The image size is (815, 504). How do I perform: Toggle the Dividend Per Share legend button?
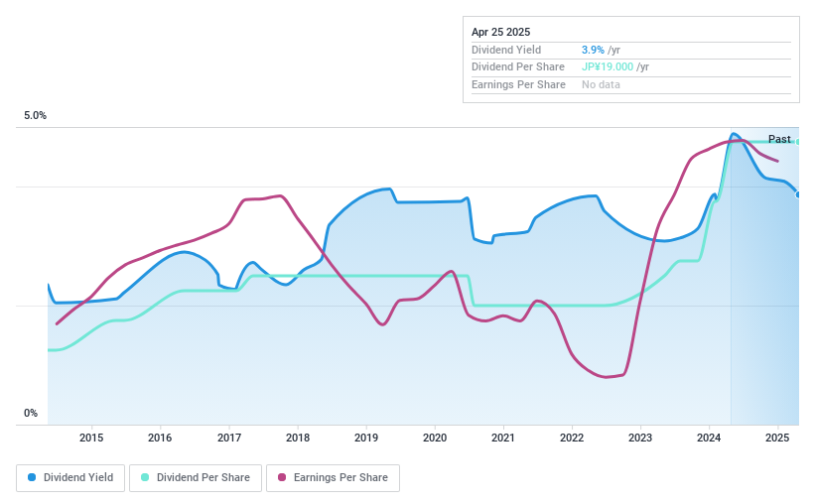point(196,477)
